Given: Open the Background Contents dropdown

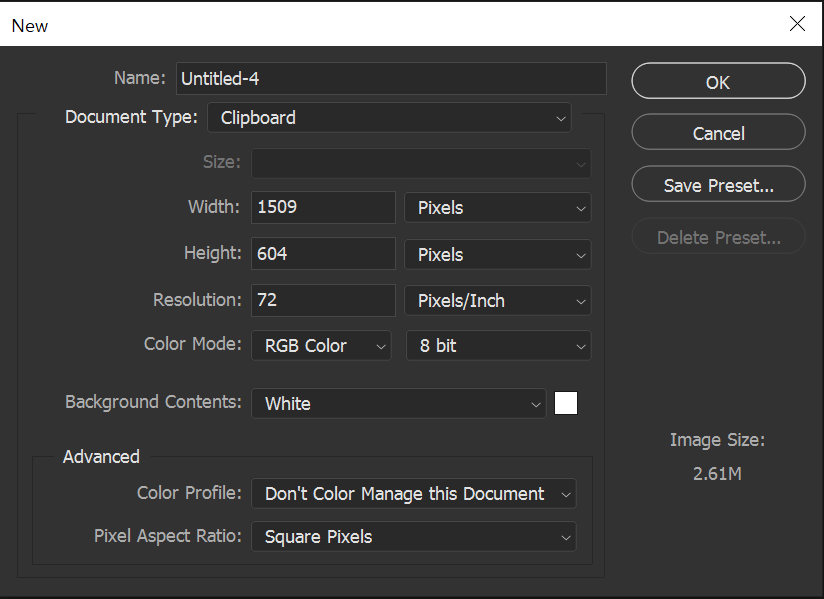Looking at the screenshot, I should (x=399, y=404).
